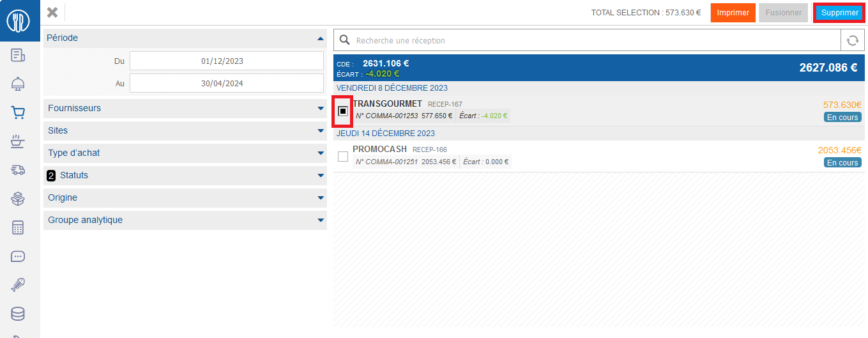Click the Imprimer button

click(733, 13)
